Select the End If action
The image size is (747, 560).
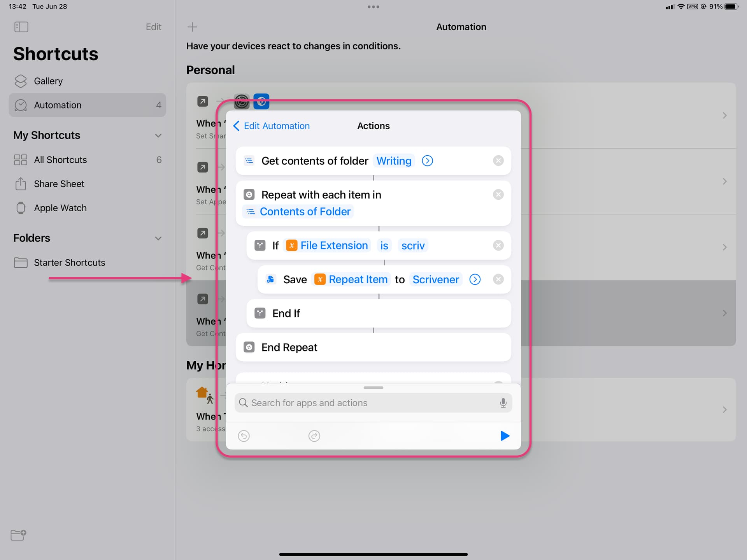coord(379,314)
